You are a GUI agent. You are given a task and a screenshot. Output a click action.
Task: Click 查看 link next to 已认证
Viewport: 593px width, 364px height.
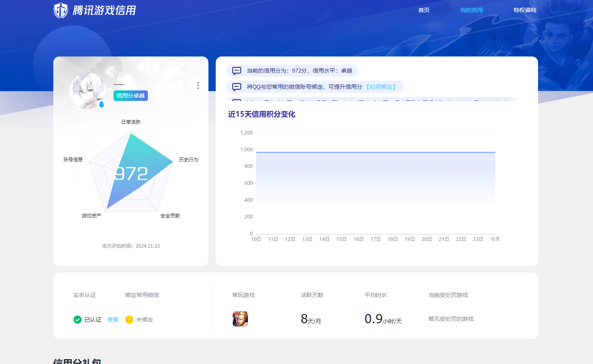tap(113, 320)
